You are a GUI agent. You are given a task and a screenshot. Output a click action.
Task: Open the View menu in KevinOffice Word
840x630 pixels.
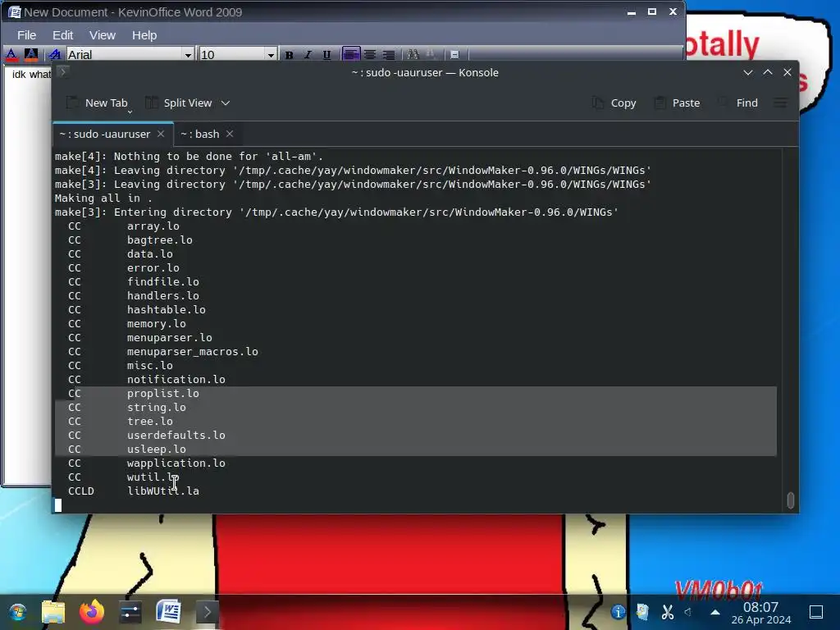pos(103,35)
